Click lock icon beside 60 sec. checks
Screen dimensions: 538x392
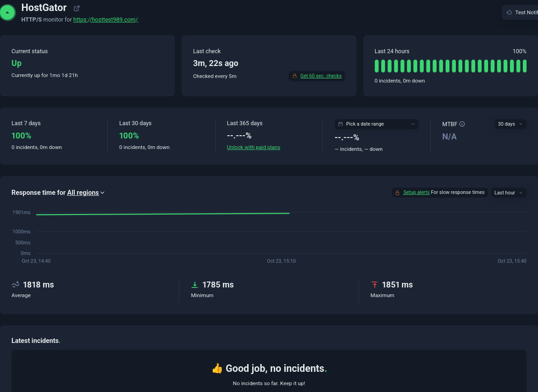(294, 76)
